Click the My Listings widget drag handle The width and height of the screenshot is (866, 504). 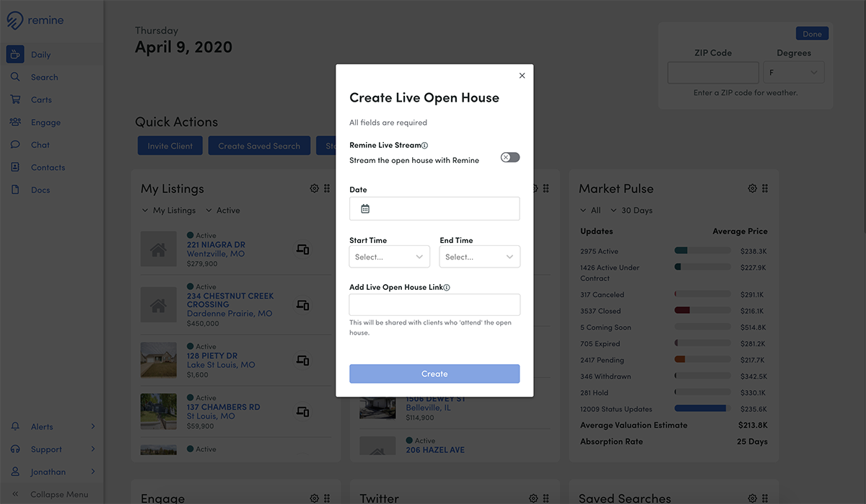[327, 188]
